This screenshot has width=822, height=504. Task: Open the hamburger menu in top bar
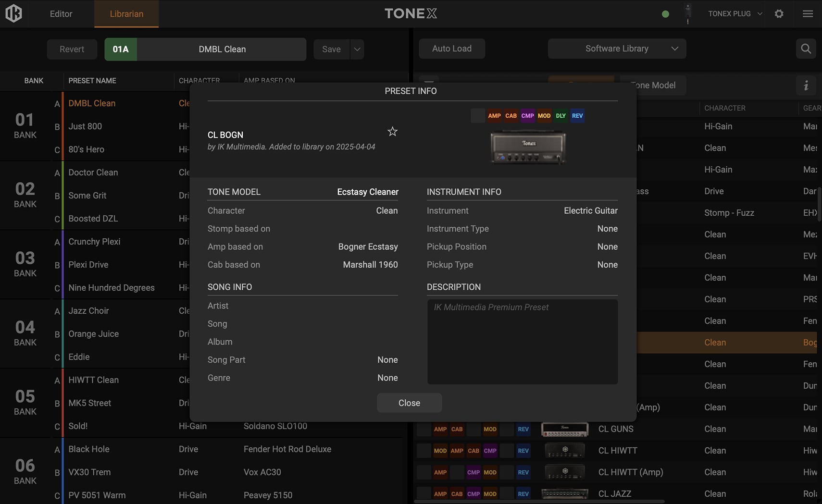pos(808,14)
